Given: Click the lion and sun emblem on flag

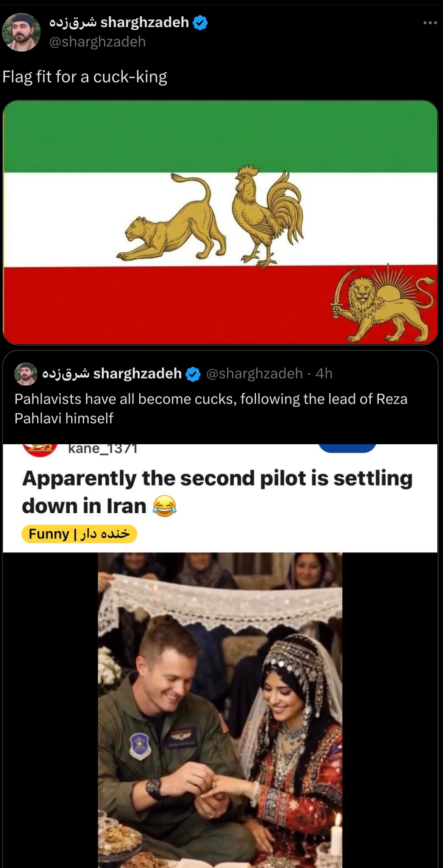Looking at the screenshot, I should [383, 303].
